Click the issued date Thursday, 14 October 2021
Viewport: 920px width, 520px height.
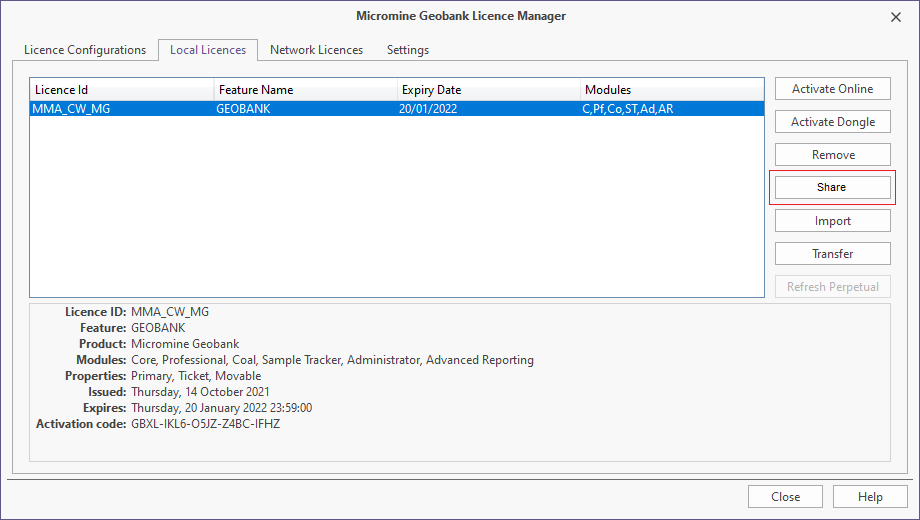click(x=200, y=391)
